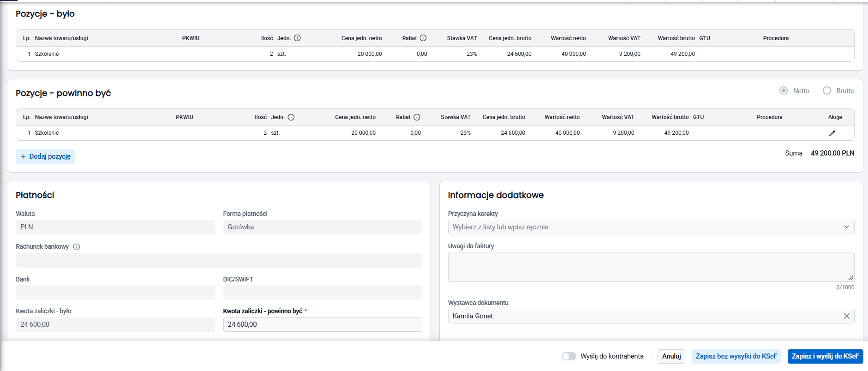This screenshot has width=868, height=371.
Task: Select the Brutto radio button
Action: [827, 90]
